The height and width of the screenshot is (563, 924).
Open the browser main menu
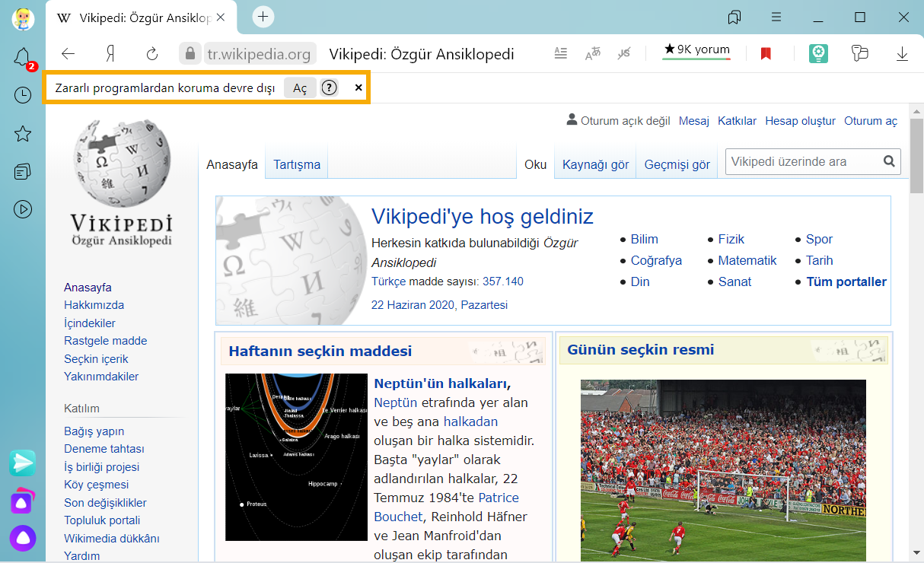tap(776, 17)
